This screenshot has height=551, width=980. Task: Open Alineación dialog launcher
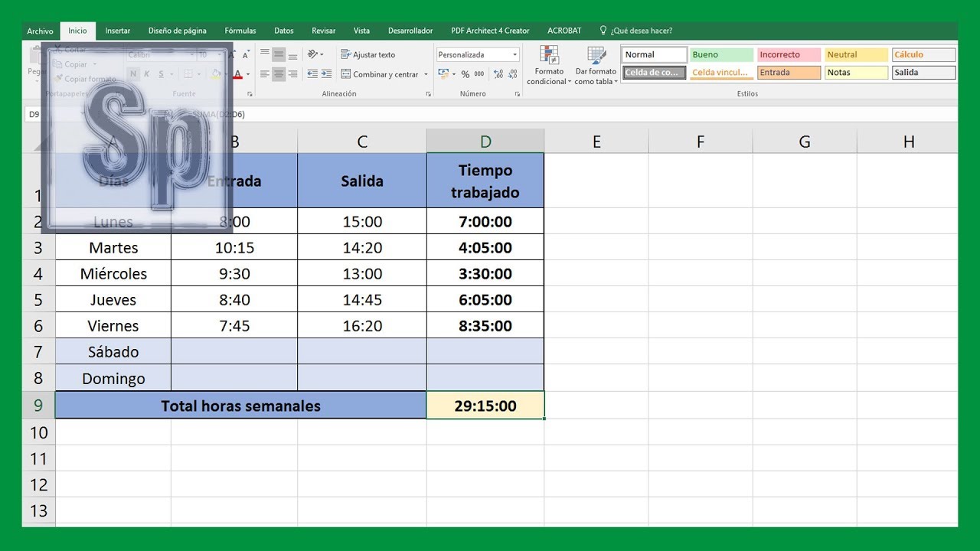point(428,94)
